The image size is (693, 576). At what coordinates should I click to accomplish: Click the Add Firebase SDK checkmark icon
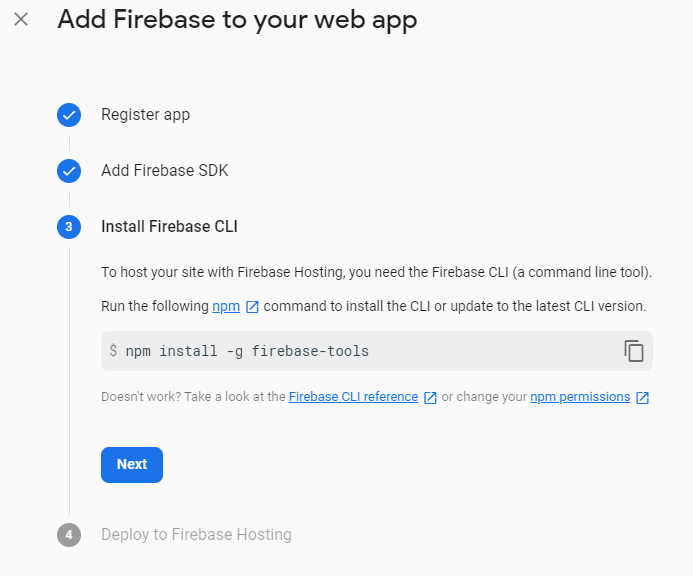coord(69,171)
